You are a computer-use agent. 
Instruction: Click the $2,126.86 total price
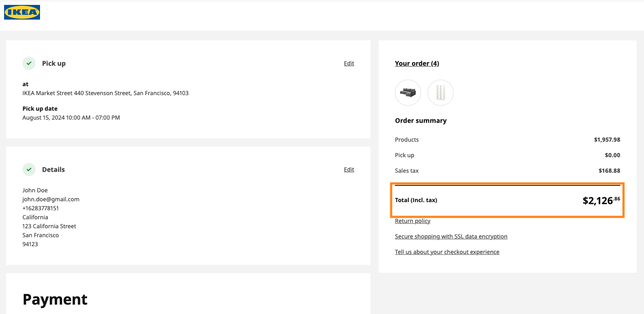click(601, 200)
